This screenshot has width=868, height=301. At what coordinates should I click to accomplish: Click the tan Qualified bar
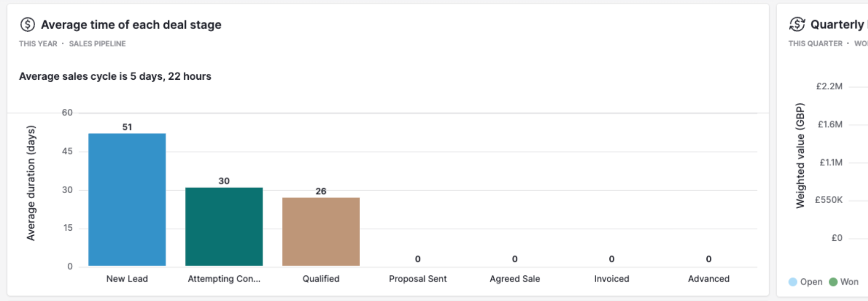(x=321, y=231)
